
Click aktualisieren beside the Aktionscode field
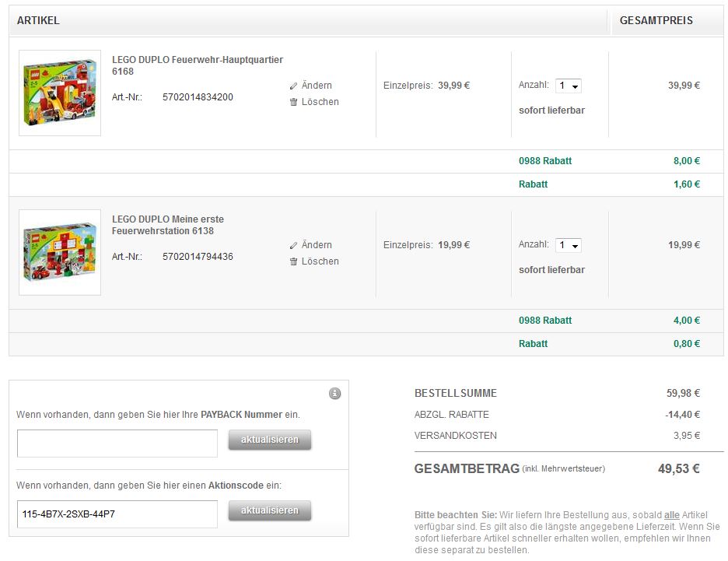coord(269,511)
